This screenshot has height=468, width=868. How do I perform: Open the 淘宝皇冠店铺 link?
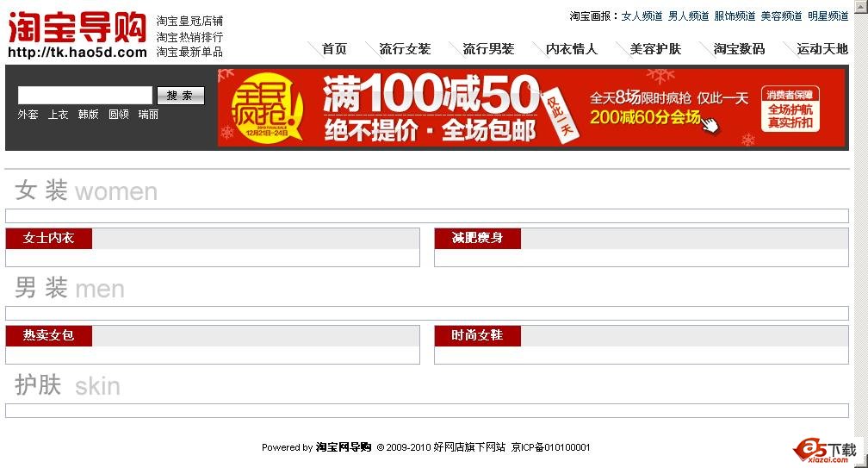coord(189,21)
